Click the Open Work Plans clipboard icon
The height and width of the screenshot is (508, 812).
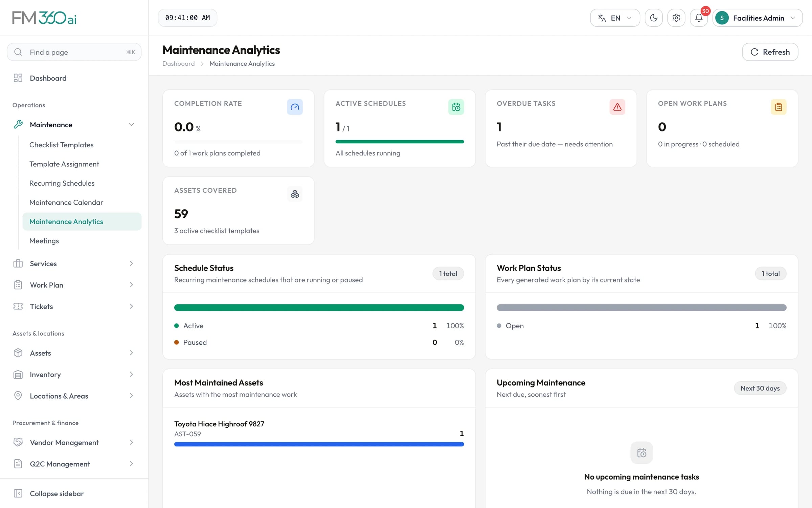779,107
